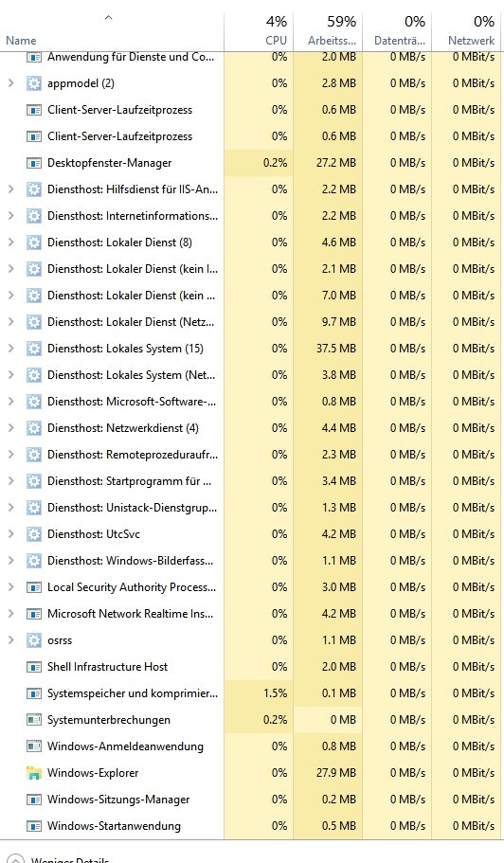504x863 pixels.
Task: Select the 37.5 MB memory value
Action: [336, 349]
